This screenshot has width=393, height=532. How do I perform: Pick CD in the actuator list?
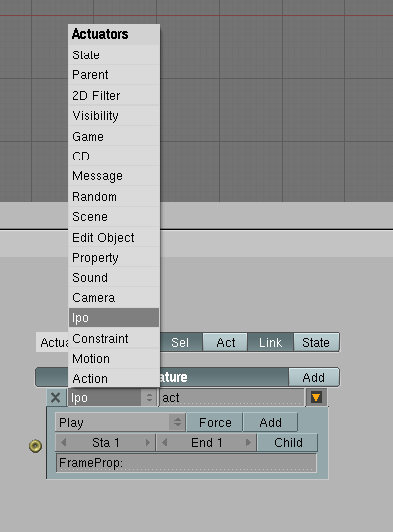[x=114, y=157]
